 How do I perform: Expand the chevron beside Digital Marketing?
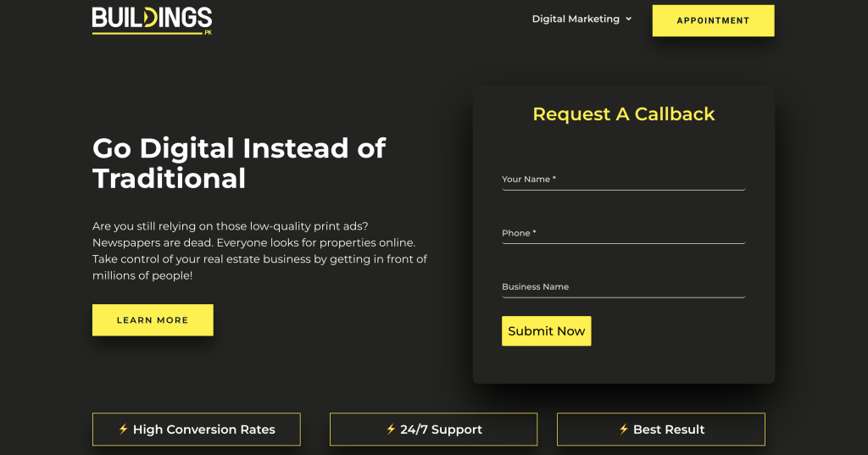point(628,19)
